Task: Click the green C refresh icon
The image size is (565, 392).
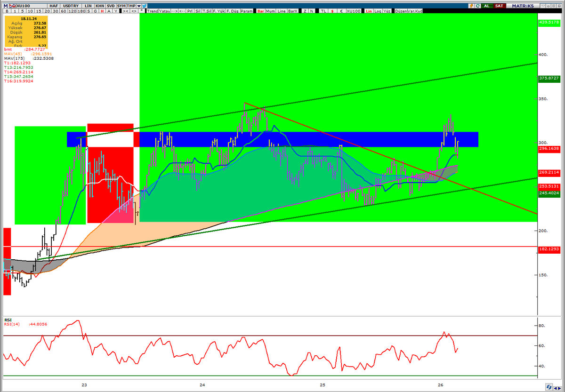Action: coord(478,6)
